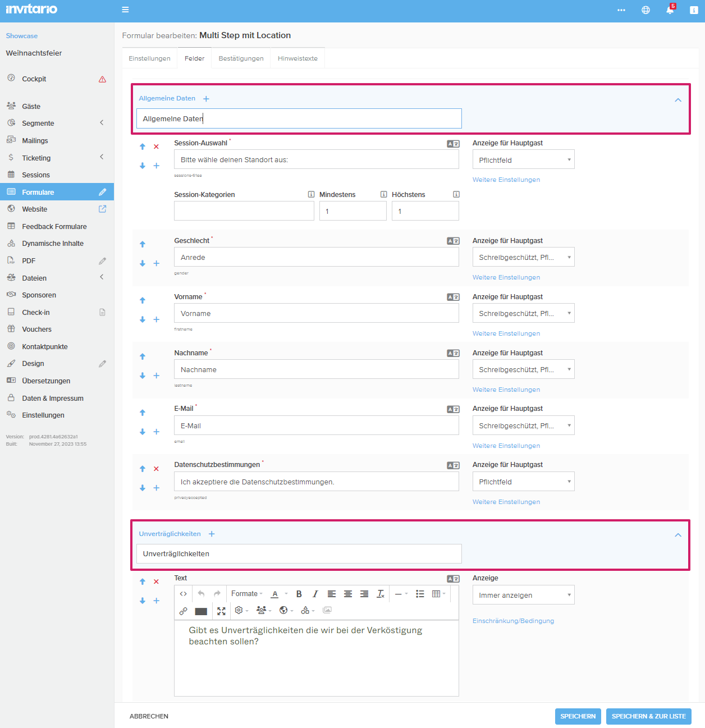Toggle bold formatting in the text editor
The height and width of the screenshot is (728, 705).
299,594
